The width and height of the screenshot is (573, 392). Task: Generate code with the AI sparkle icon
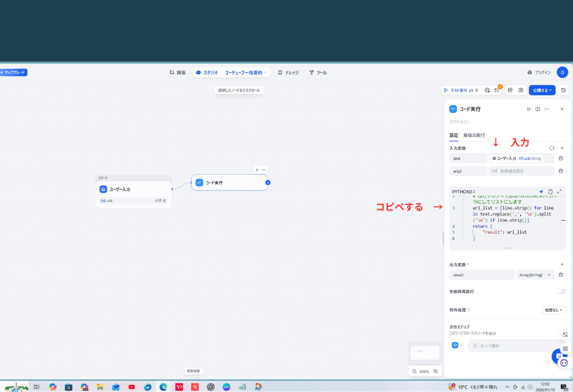(x=541, y=192)
